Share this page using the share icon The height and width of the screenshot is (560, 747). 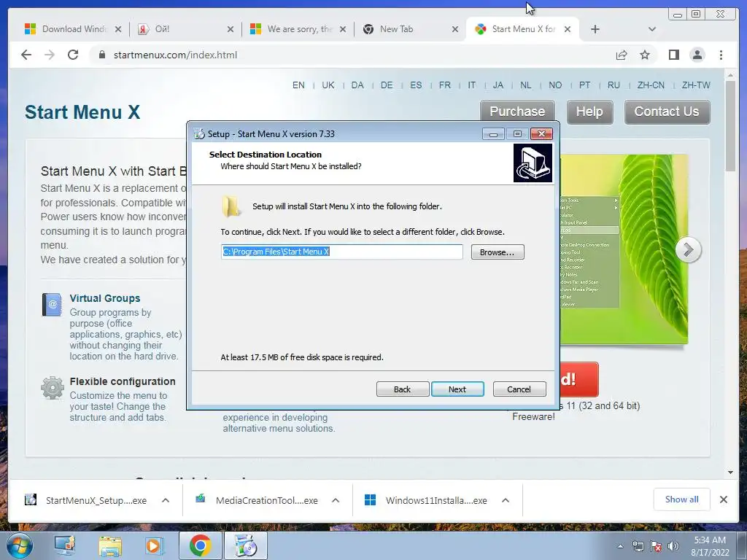622,55
